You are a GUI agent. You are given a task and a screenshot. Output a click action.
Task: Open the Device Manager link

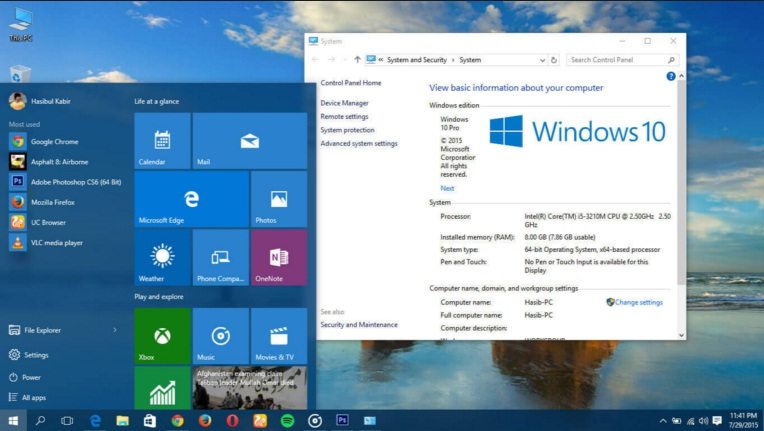coord(344,103)
